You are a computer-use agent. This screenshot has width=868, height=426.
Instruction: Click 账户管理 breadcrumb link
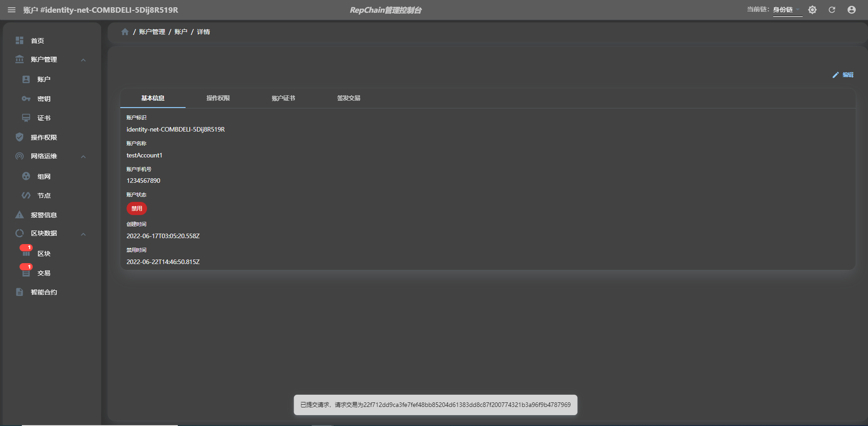pos(152,32)
